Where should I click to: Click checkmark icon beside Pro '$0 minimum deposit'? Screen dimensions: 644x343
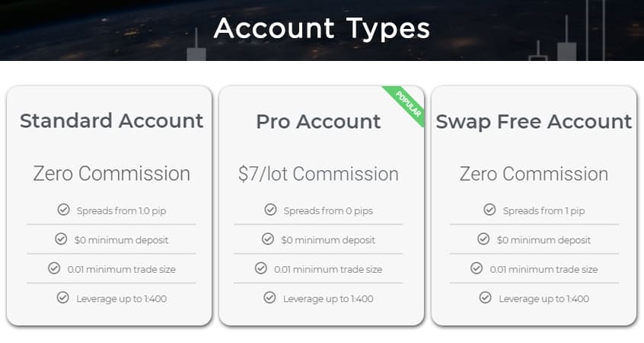268,239
